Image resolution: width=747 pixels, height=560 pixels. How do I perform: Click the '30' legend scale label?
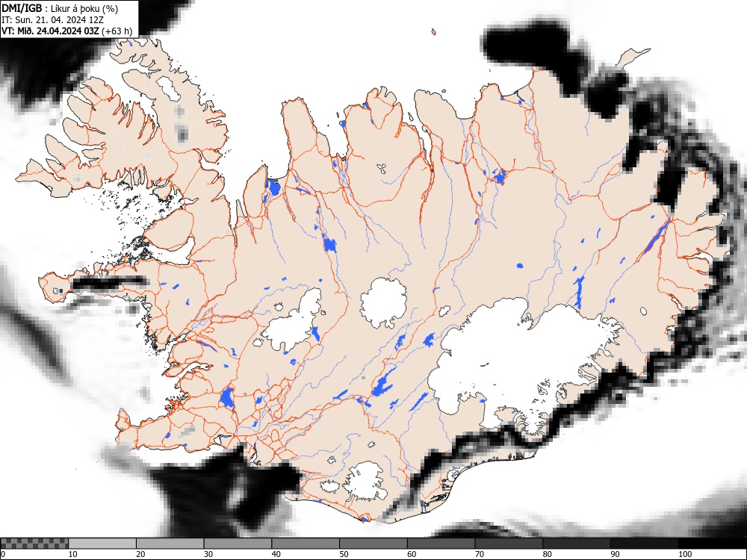(x=208, y=554)
